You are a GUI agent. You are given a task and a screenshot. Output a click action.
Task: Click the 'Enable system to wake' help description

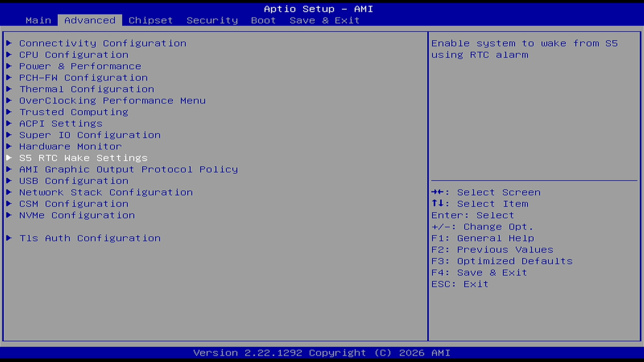[524, 49]
